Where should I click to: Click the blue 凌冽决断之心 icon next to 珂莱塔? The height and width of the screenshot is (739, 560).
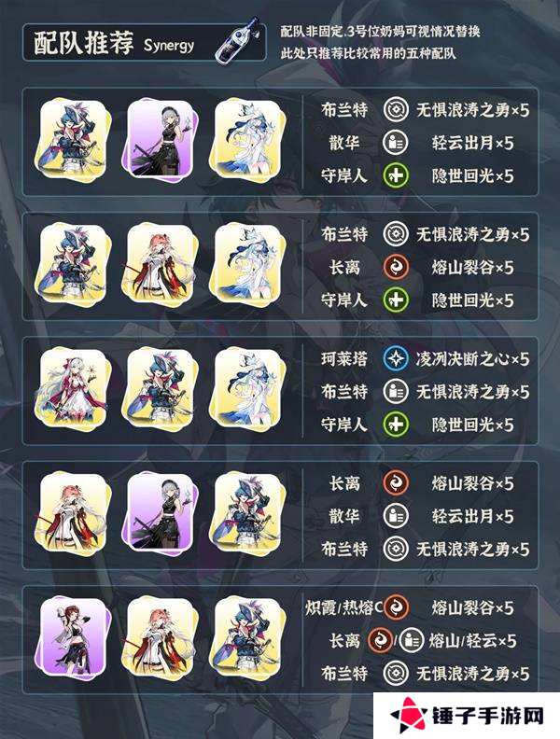[396, 359]
